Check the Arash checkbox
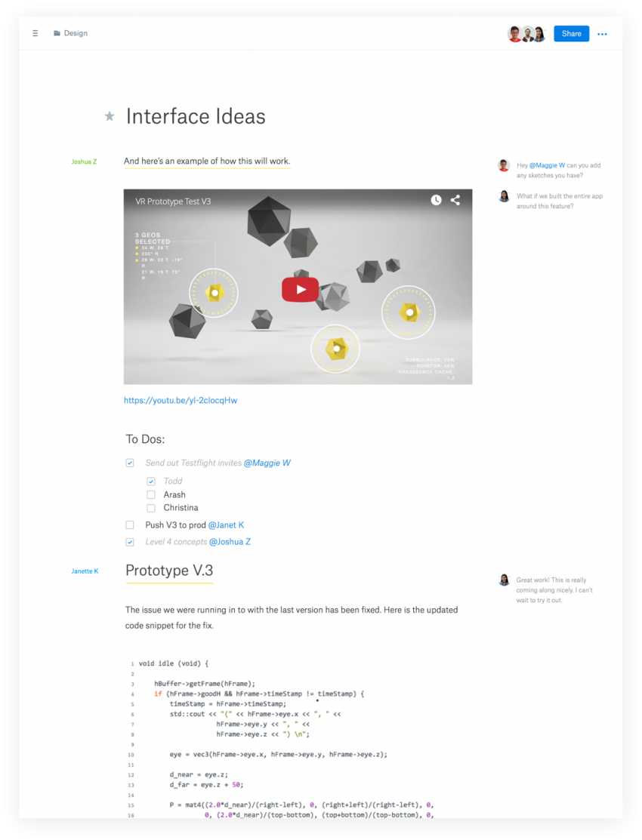The width and height of the screenshot is (642, 840). (151, 494)
